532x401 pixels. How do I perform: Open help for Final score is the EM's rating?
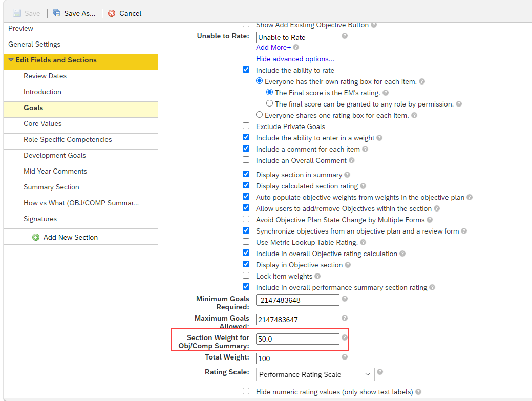pyautogui.click(x=386, y=93)
